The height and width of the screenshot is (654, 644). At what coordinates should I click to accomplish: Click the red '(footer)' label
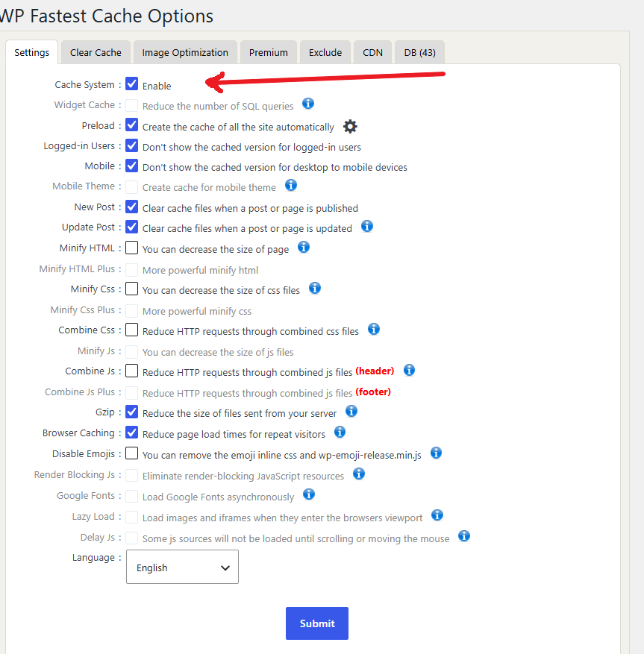[x=373, y=392]
